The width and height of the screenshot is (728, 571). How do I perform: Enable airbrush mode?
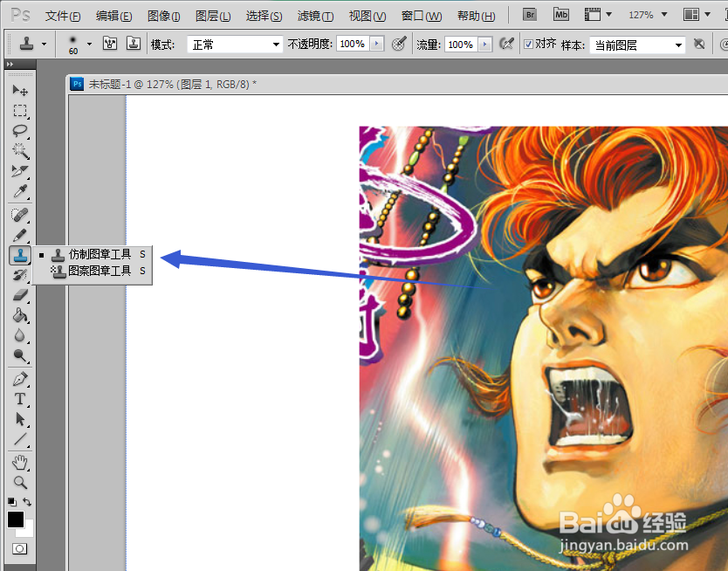point(507,45)
